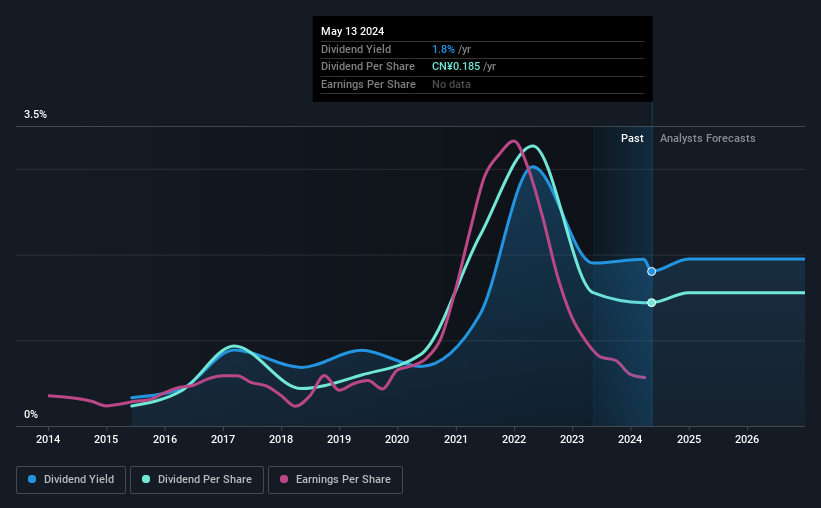Click the CN¥0.185 dividend per share value
The height and width of the screenshot is (508, 821).
coord(456,67)
